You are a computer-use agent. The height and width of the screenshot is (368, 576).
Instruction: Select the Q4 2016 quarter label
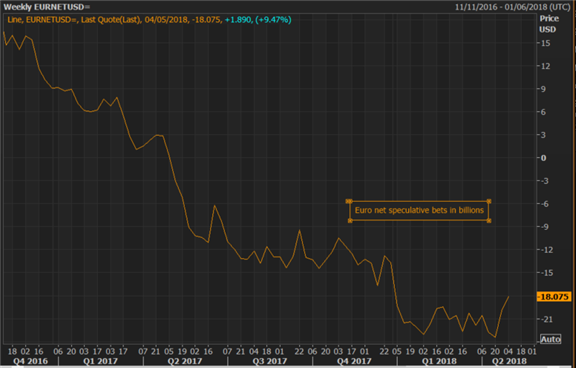[x=30, y=361]
